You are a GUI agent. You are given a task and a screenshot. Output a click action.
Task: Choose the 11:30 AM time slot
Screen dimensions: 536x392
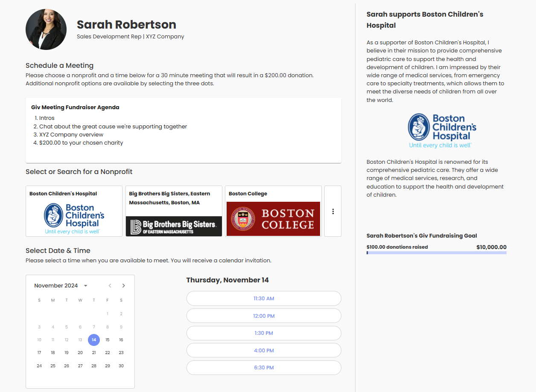pyautogui.click(x=264, y=299)
